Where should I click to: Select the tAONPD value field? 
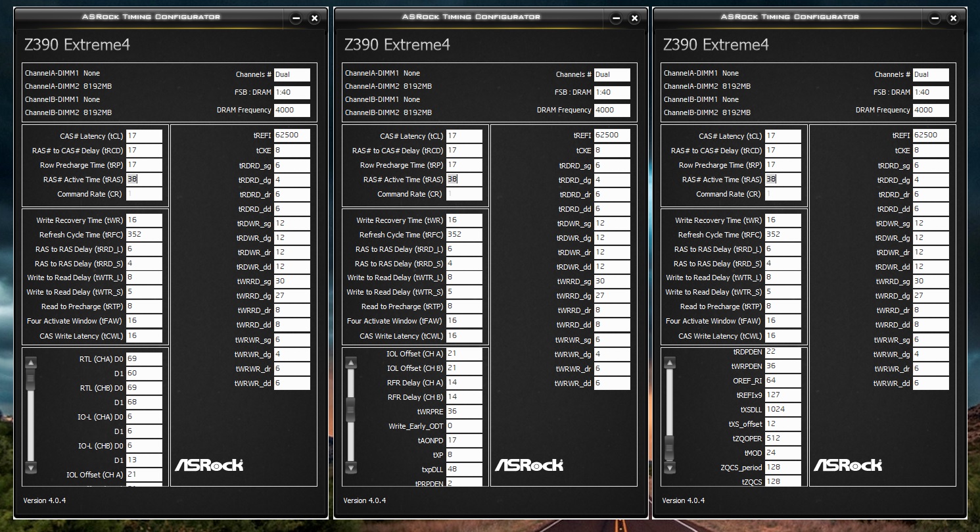coord(464,441)
